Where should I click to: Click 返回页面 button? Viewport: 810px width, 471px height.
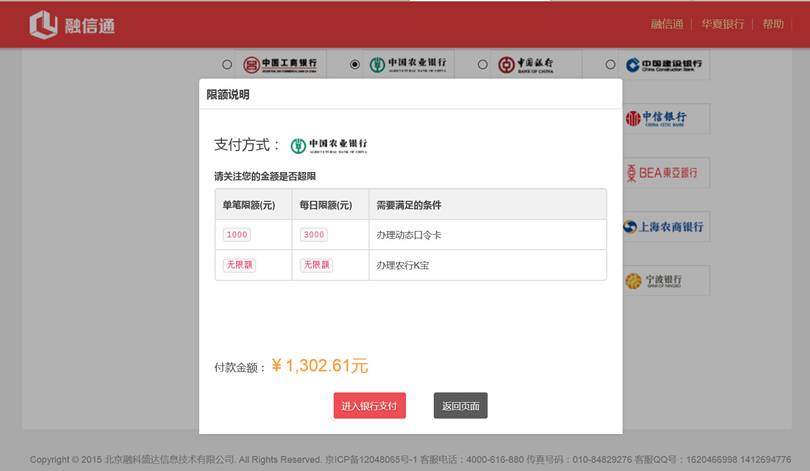click(460, 405)
